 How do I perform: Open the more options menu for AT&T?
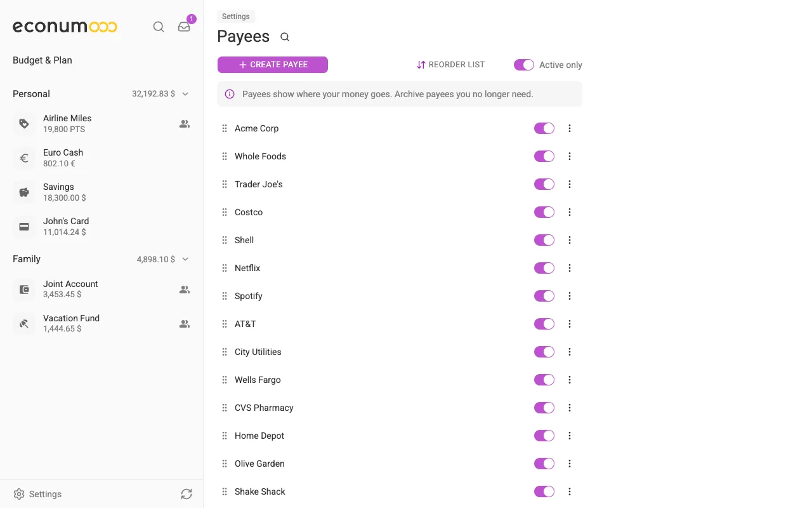click(570, 324)
